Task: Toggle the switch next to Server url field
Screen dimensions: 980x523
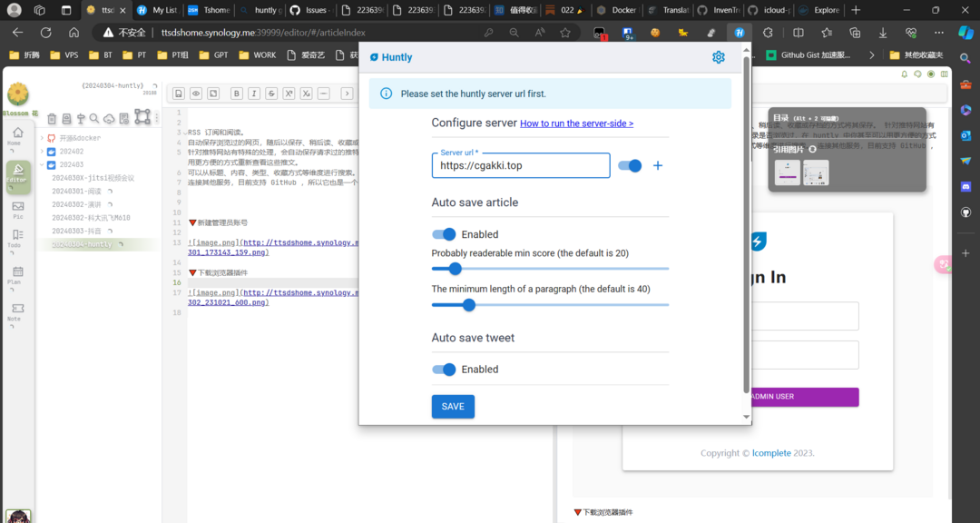Action: [x=630, y=165]
